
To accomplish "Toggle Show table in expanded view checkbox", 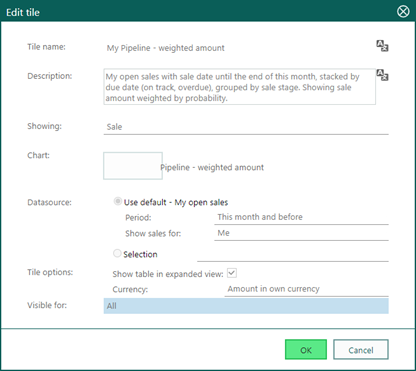I will 232,273.
